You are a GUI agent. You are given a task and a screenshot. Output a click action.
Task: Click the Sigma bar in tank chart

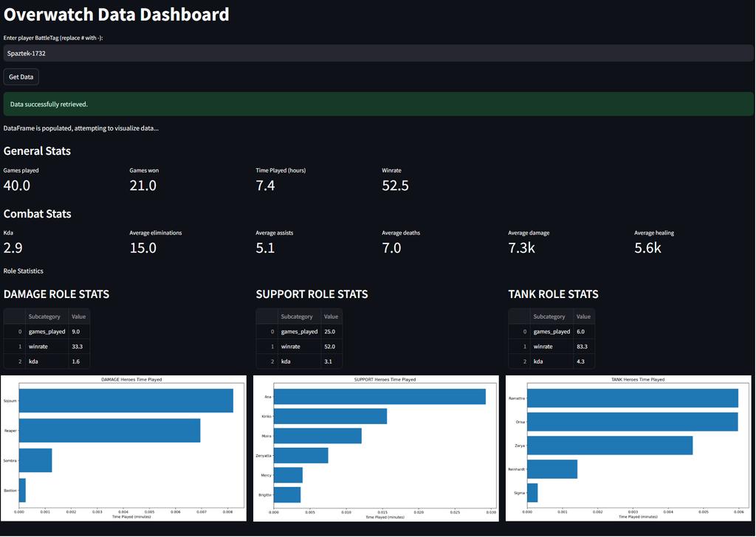pyautogui.click(x=533, y=493)
